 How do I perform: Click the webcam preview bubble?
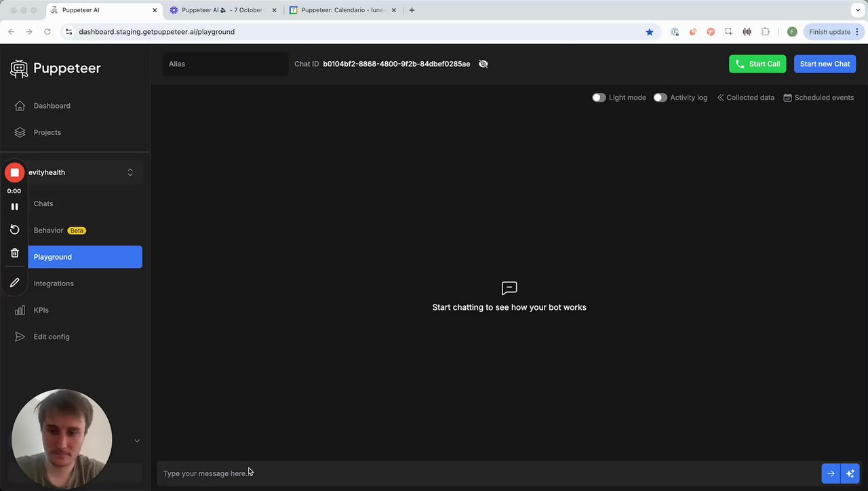click(62, 439)
